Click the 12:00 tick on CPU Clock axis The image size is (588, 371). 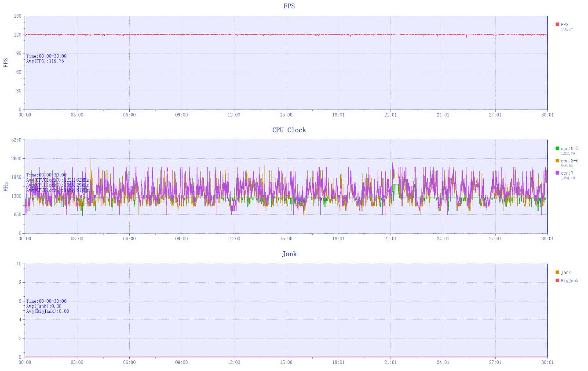point(234,239)
